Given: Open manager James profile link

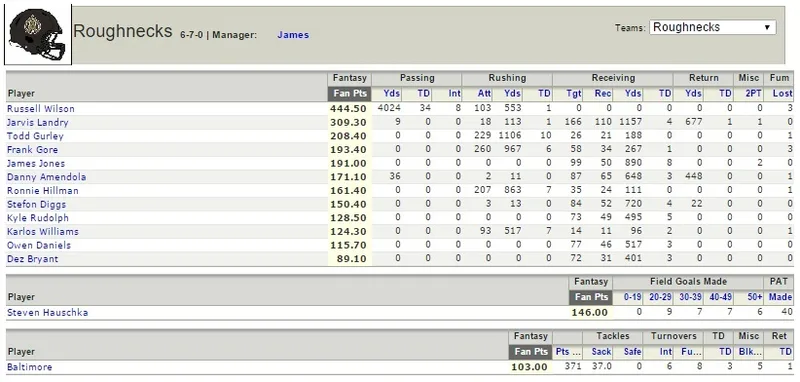Looking at the screenshot, I should (x=293, y=35).
